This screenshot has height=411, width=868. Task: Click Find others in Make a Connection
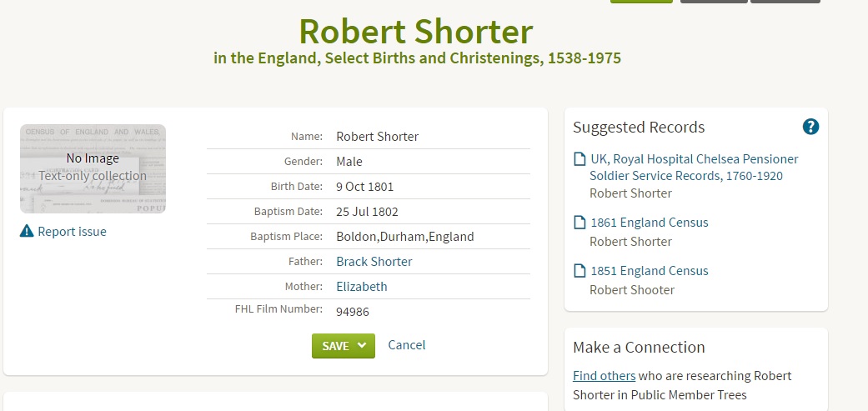pyautogui.click(x=604, y=376)
